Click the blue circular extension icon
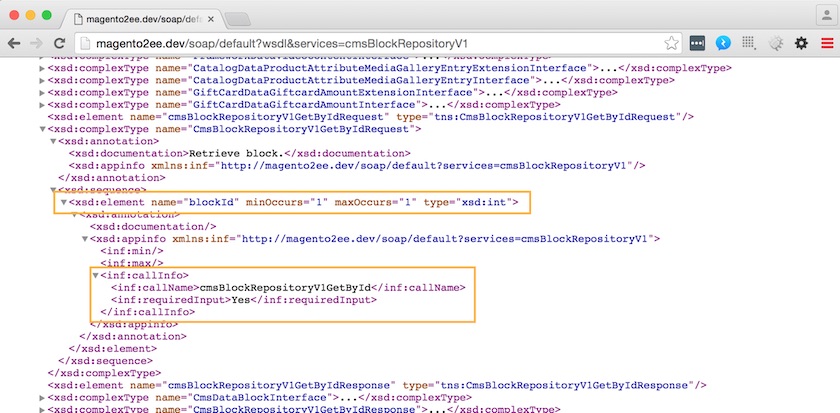 [x=723, y=43]
